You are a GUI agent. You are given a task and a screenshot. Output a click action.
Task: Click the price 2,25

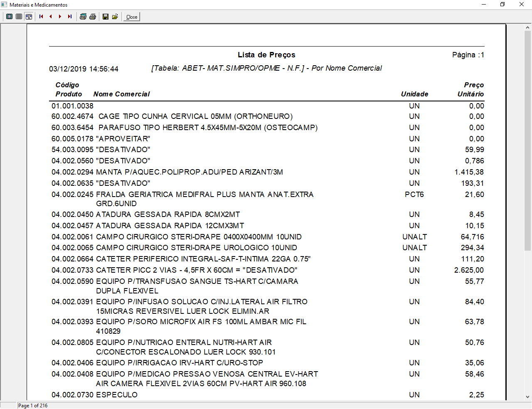pyautogui.click(x=477, y=395)
